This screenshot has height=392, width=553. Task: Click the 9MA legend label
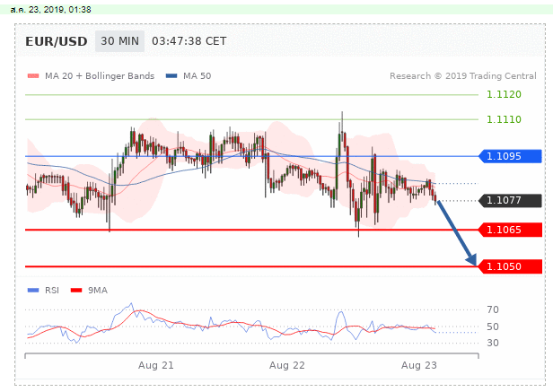(x=98, y=290)
